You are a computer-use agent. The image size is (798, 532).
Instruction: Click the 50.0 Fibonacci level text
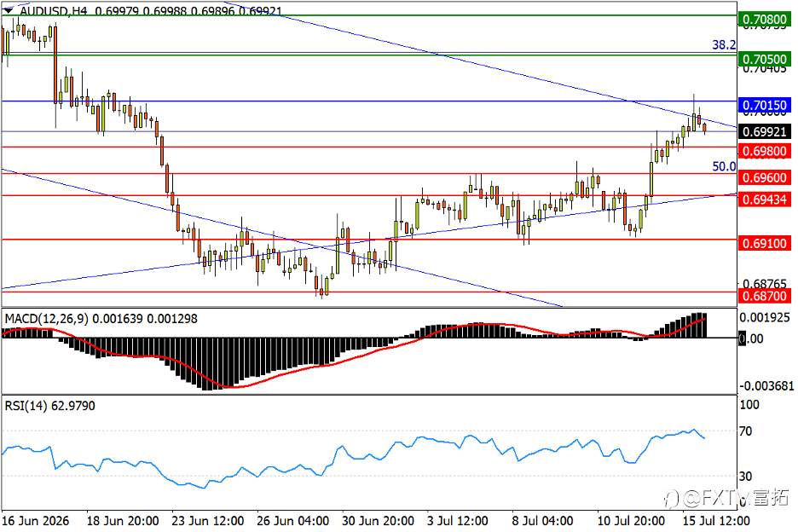[724, 166]
